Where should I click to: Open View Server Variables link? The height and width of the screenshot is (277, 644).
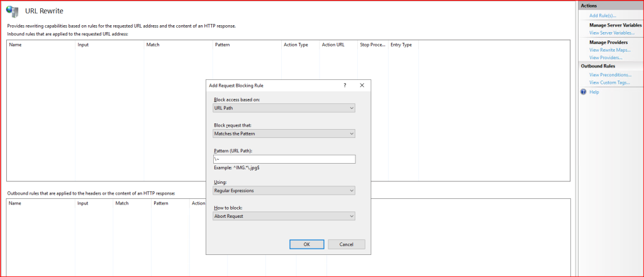611,32
